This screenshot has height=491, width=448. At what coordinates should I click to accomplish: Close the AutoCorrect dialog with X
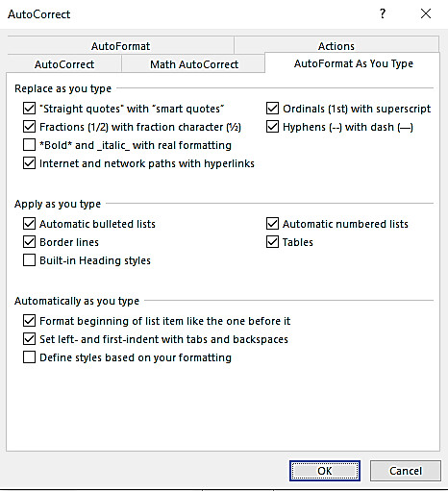click(x=426, y=13)
